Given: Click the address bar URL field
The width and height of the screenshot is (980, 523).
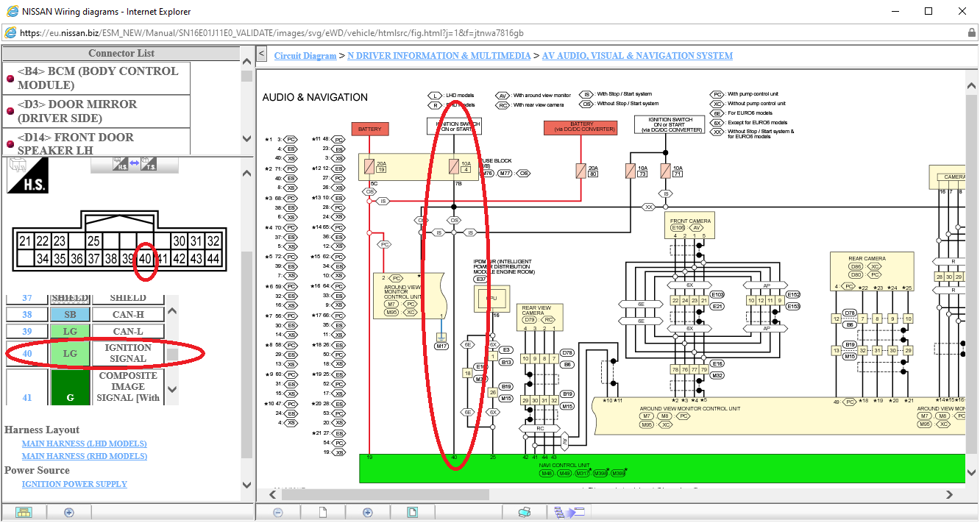Looking at the screenshot, I should pyautogui.click(x=486, y=32).
